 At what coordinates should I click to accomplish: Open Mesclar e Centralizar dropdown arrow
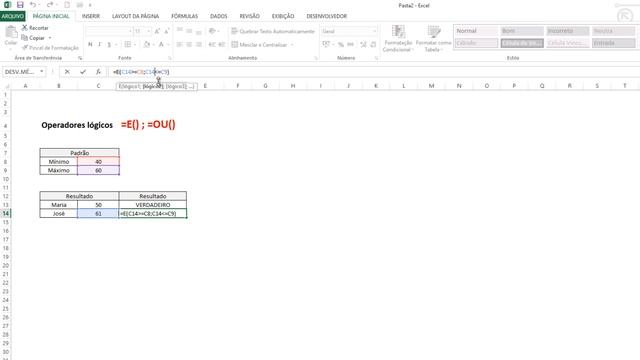pyautogui.click(x=292, y=44)
